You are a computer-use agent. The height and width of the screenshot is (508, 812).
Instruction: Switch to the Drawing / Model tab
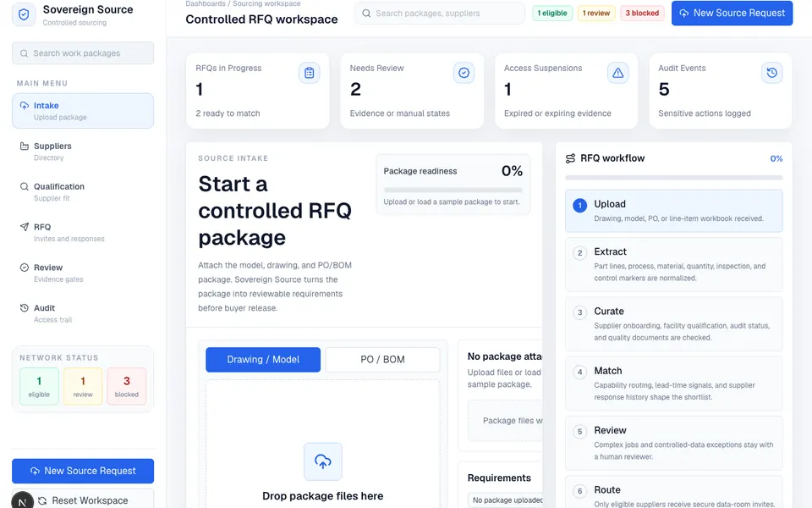tap(263, 360)
